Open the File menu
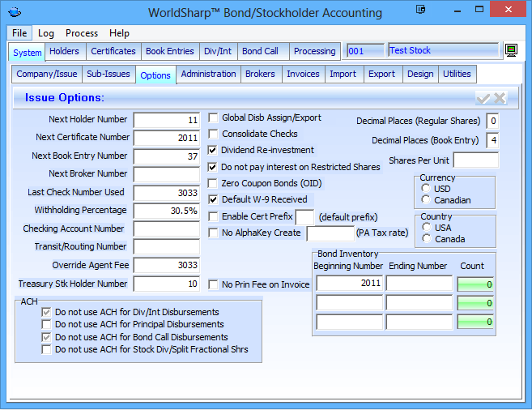The image size is (532, 410). coord(19,33)
